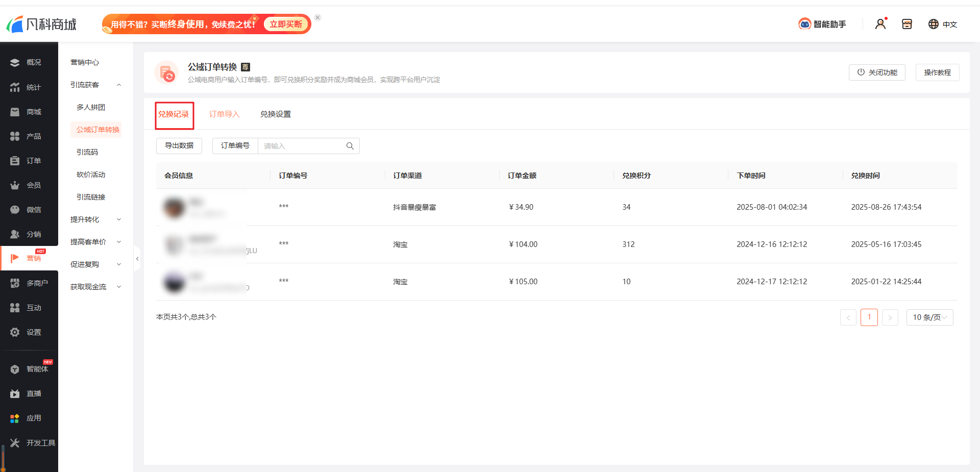
Task: Open 开发工具 in the sidebar
Action: pyautogui.click(x=33, y=442)
